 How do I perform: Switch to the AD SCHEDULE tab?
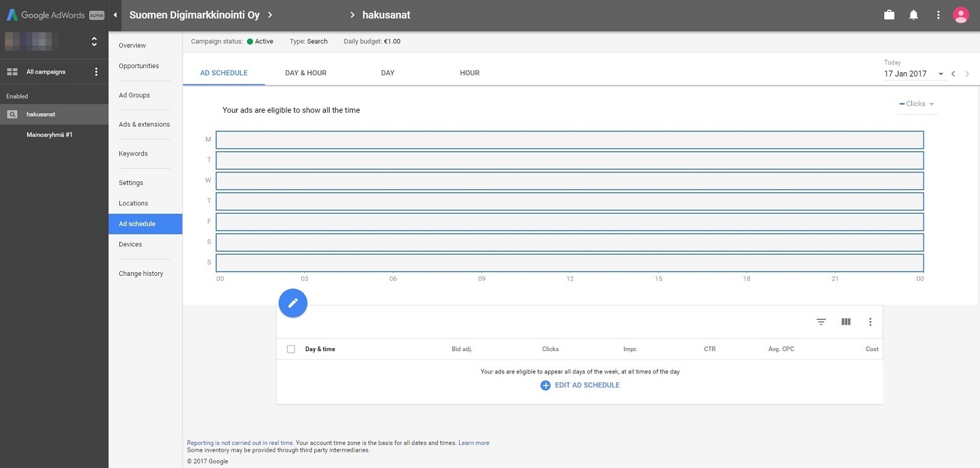pyautogui.click(x=224, y=73)
